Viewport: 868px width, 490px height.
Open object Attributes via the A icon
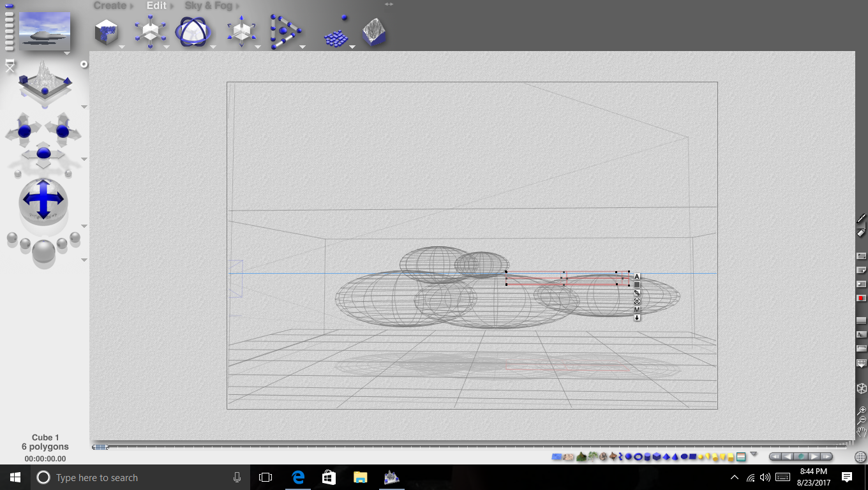coord(637,276)
